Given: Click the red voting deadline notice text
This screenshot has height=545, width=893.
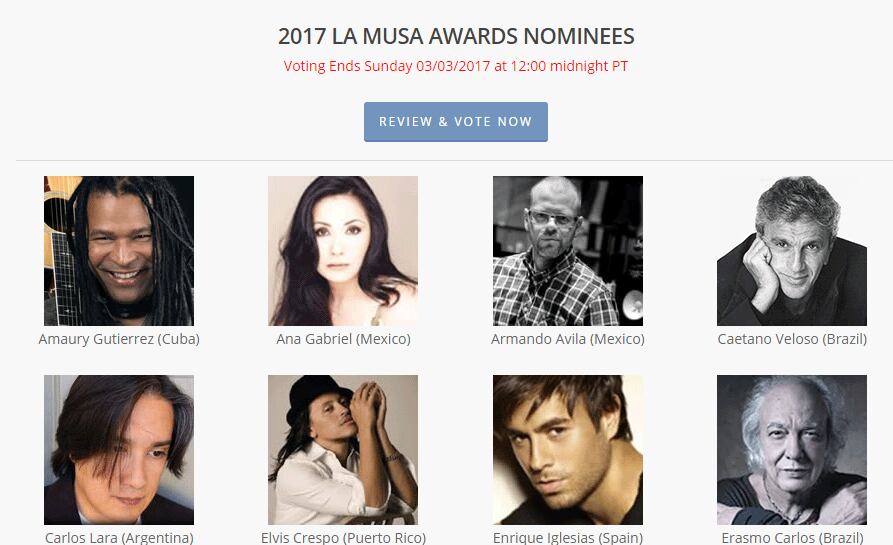Looking at the screenshot, I should point(456,66).
